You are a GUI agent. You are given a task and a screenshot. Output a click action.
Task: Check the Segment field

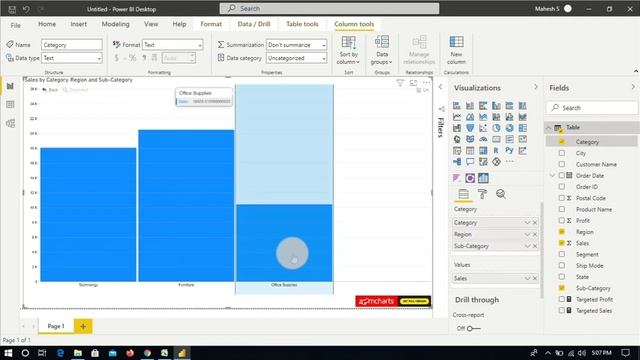coord(562,254)
